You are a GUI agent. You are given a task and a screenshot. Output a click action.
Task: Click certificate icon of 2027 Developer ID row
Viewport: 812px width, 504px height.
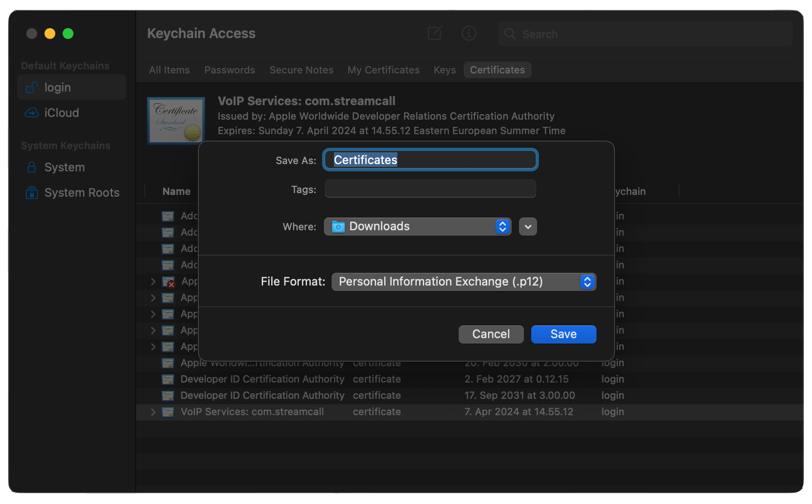coord(168,379)
